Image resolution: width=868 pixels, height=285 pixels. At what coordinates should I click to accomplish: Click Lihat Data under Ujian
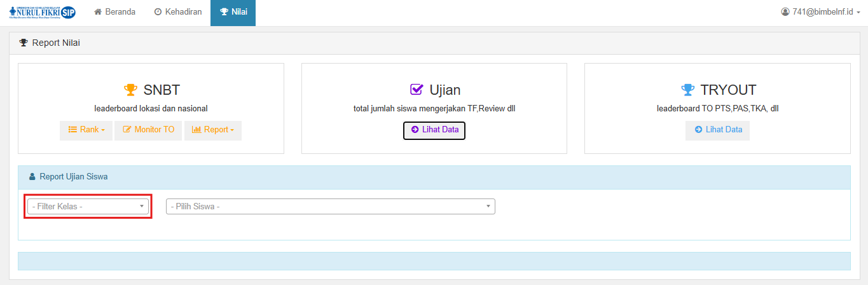[434, 130]
